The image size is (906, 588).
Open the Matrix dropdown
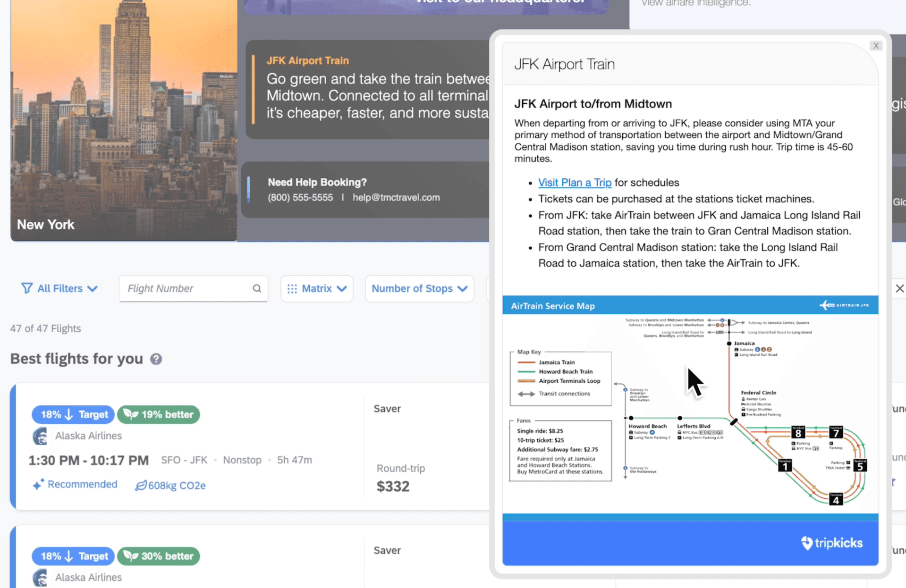tap(317, 288)
